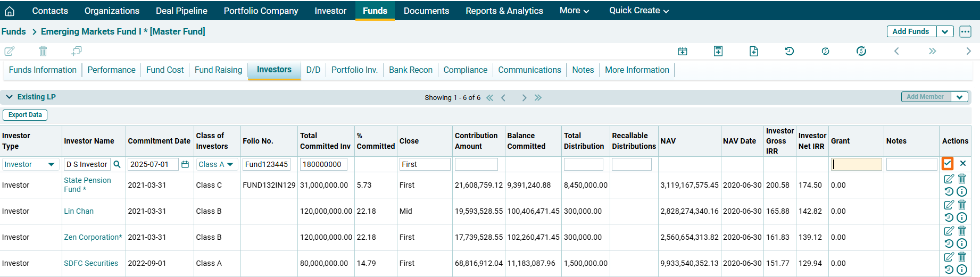Click the edit pencil icon below breadcrumb
Image resolution: width=980 pixels, height=277 pixels.
10,51
